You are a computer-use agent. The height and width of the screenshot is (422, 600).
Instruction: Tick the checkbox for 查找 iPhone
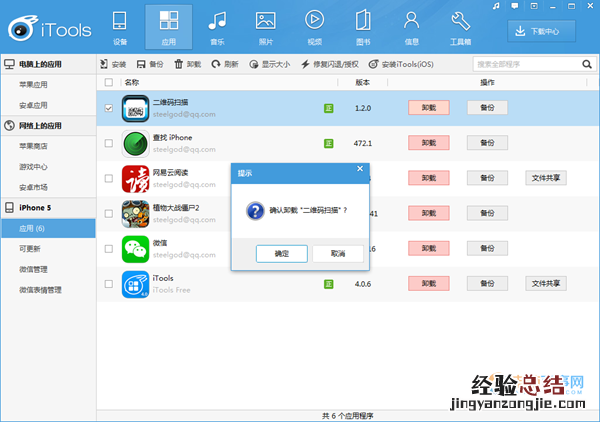[x=109, y=143]
